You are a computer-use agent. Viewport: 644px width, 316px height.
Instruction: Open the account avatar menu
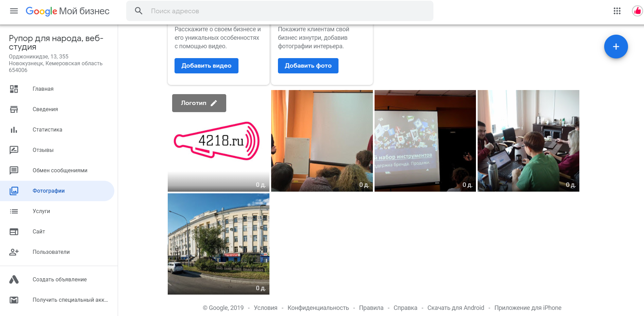click(x=637, y=11)
